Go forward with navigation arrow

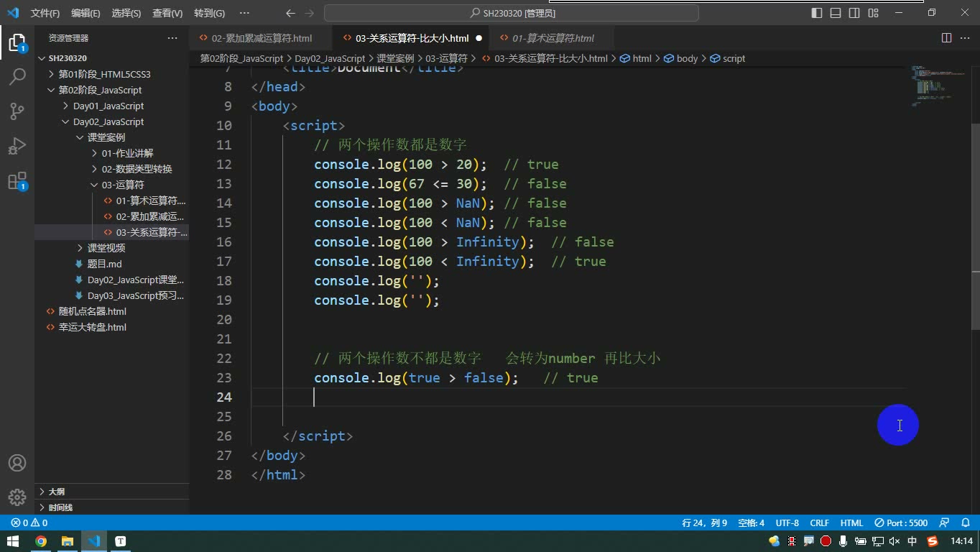coord(310,13)
